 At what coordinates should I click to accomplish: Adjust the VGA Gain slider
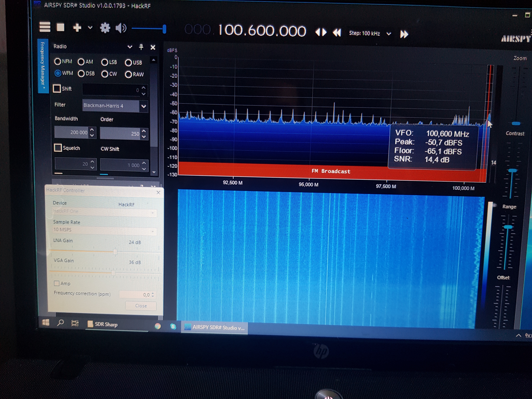113,273
